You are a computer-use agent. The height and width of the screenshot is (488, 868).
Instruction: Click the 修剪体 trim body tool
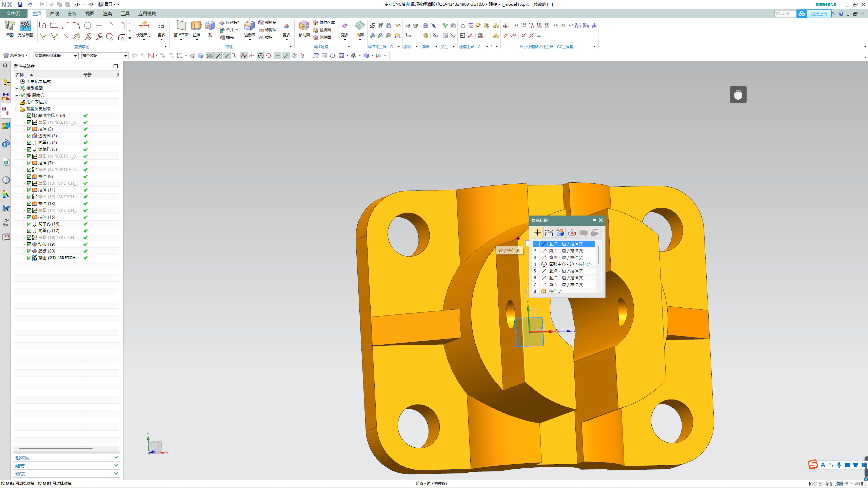point(267,30)
